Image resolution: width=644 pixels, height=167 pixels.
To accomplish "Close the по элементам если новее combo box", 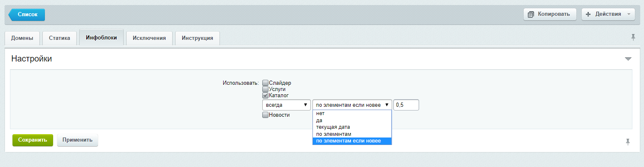I will coord(352,105).
